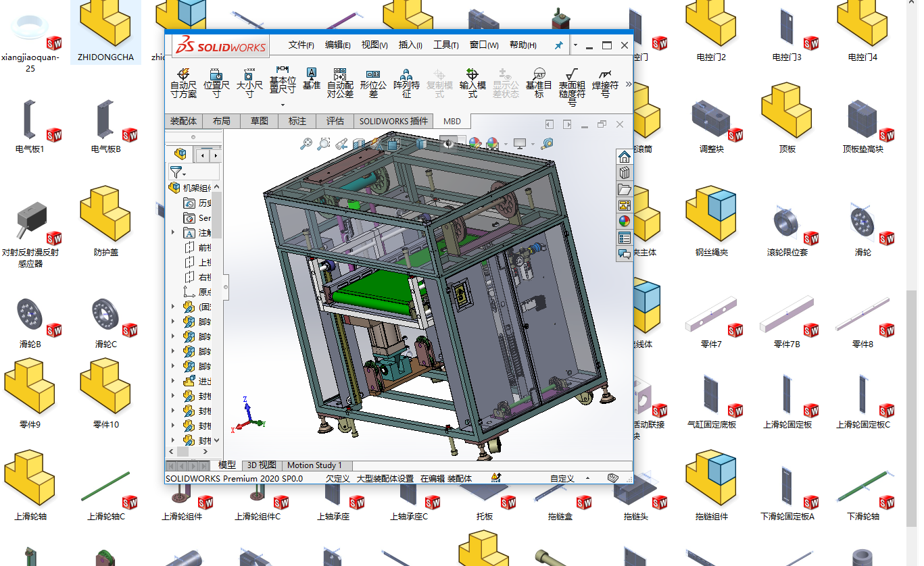Open the File Explorer task pane
Screen dimensions: 924x566
[625, 189]
